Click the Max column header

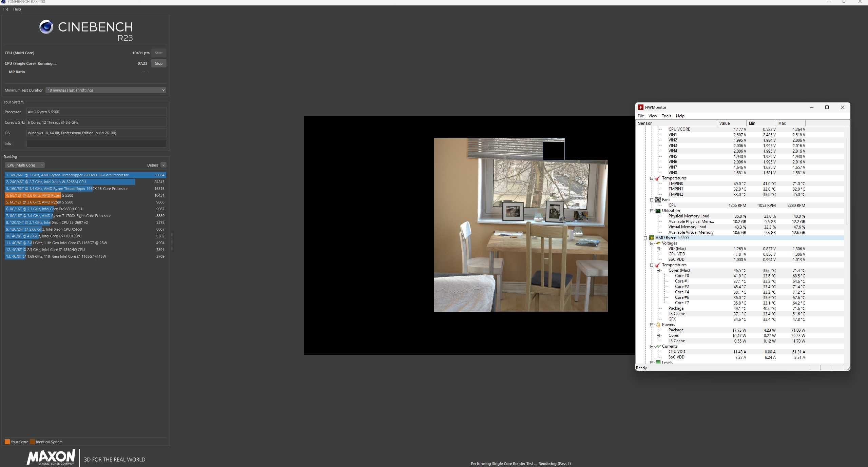790,123
